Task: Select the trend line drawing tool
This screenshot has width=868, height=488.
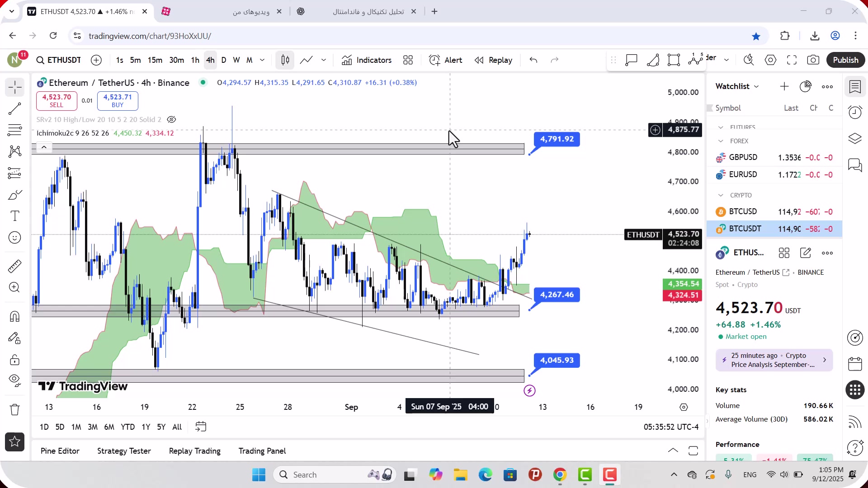Action: pos(15,109)
